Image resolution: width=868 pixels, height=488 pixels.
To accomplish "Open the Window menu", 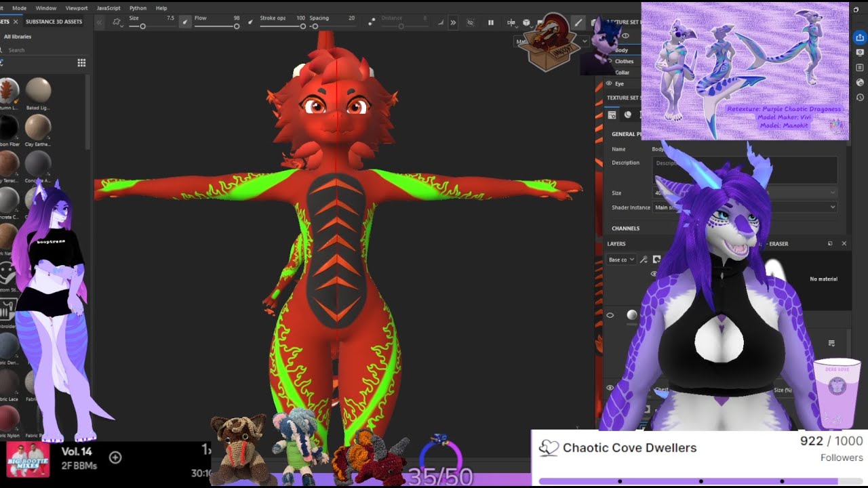I will 45,8.
